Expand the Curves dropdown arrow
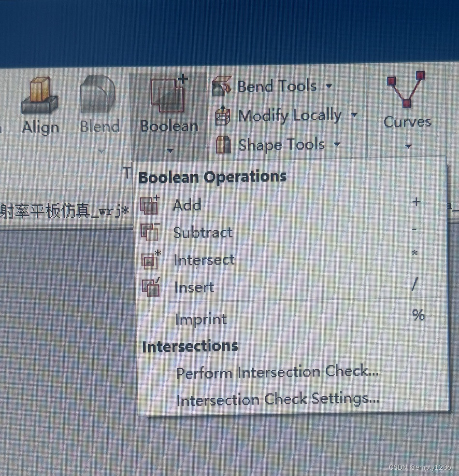The height and width of the screenshot is (476, 459). coord(409,146)
